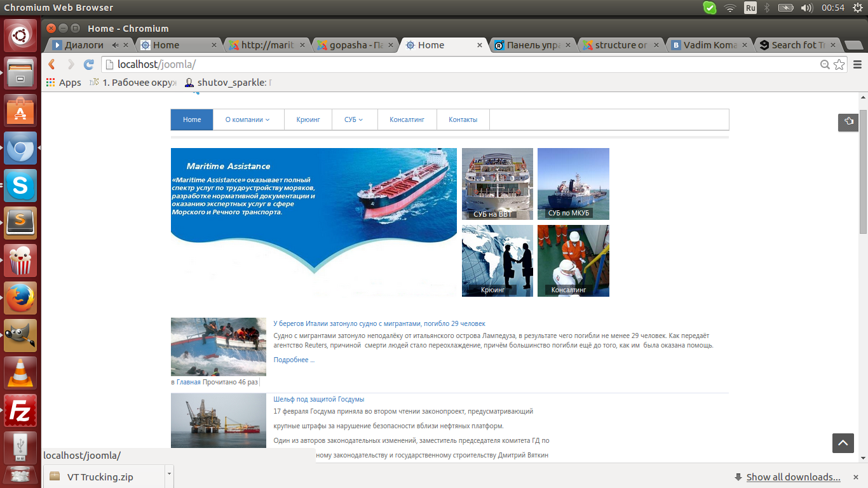Click the scroll-to-top arrow button
The image size is (868, 488).
(x=843, y=443)
